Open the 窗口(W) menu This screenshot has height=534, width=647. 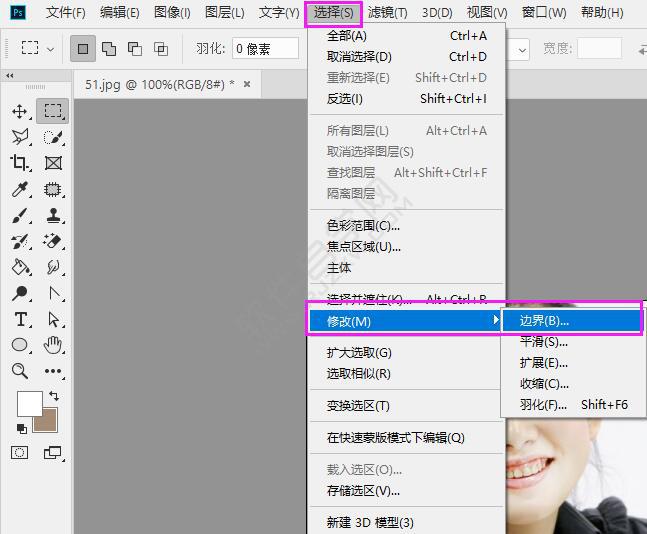point(544,12)
